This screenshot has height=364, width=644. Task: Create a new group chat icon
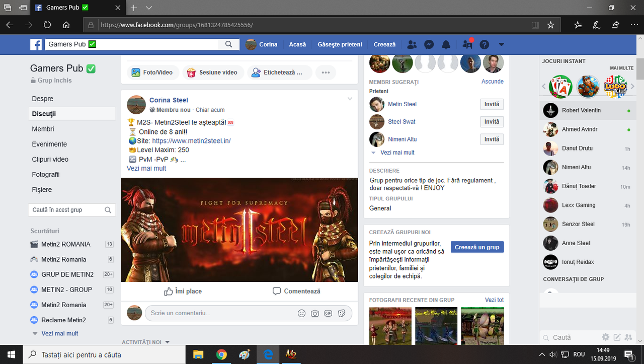point(628,337)
